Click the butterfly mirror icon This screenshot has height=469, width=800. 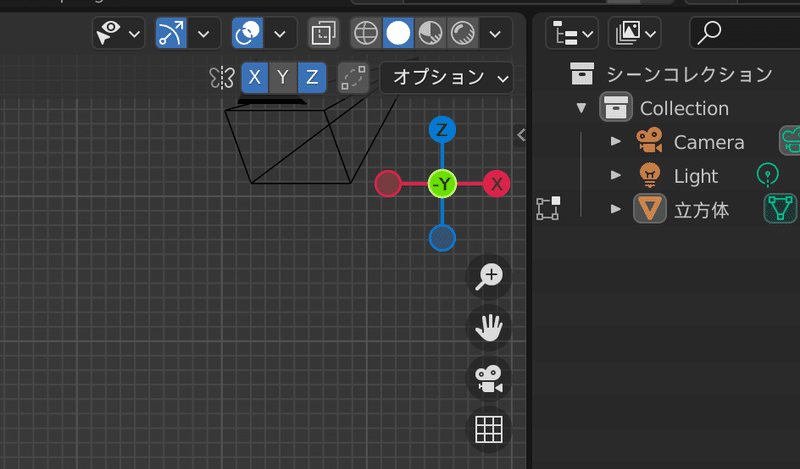[x=222, y=78]
